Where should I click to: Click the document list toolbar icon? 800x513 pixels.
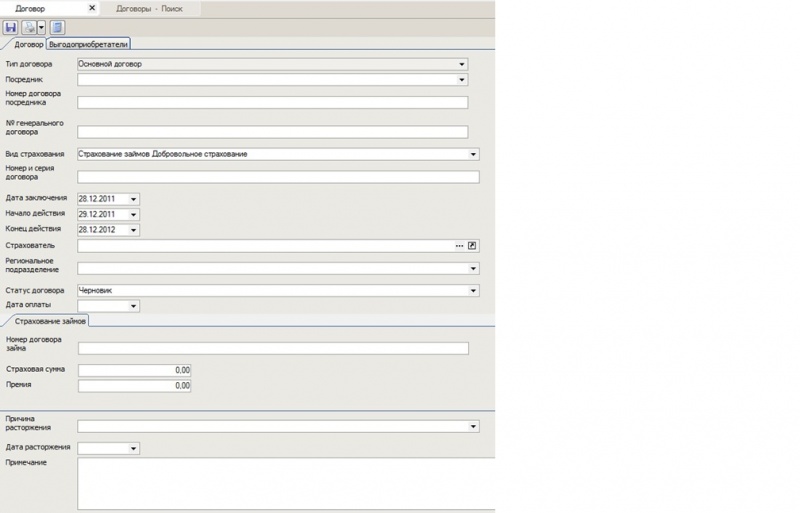click(x=57, y=27)
